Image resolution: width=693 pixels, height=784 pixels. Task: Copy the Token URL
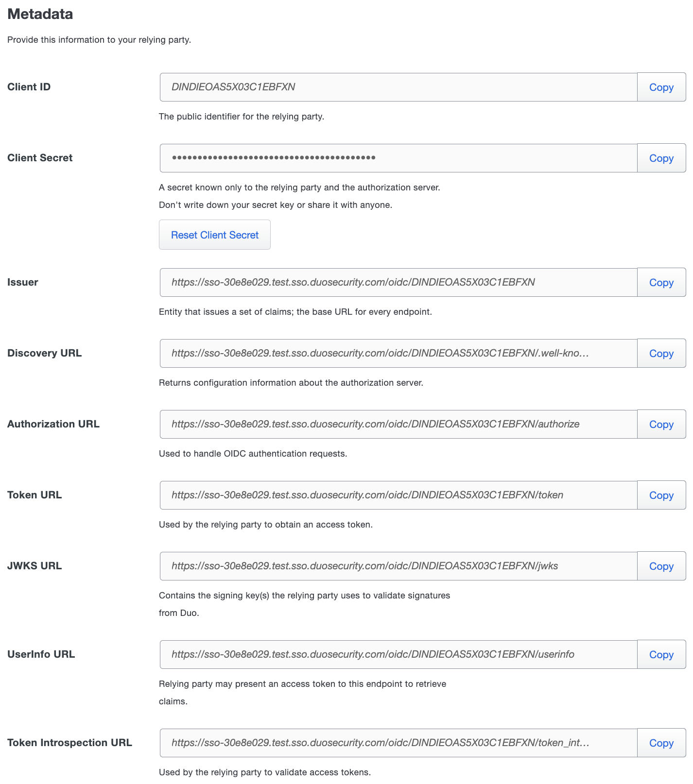tap(661, 495)
